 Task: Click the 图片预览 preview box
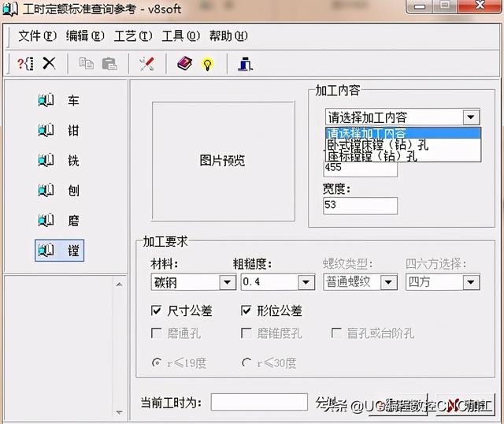(224, 162)
